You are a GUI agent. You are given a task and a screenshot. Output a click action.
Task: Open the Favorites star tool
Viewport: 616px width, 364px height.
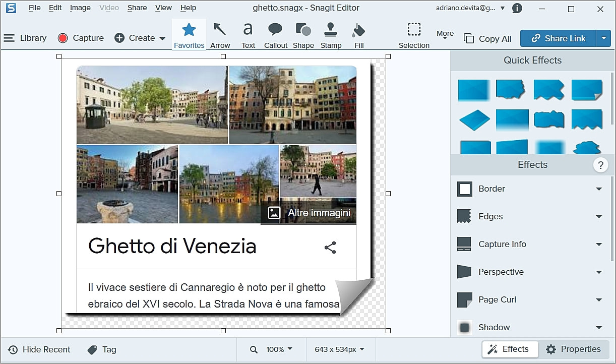[x=189, y=35]
